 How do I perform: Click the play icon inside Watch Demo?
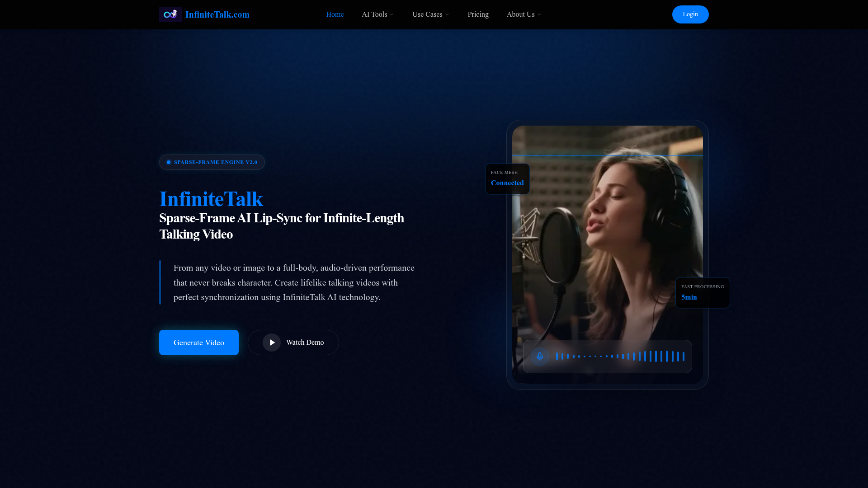click(271, 342)
